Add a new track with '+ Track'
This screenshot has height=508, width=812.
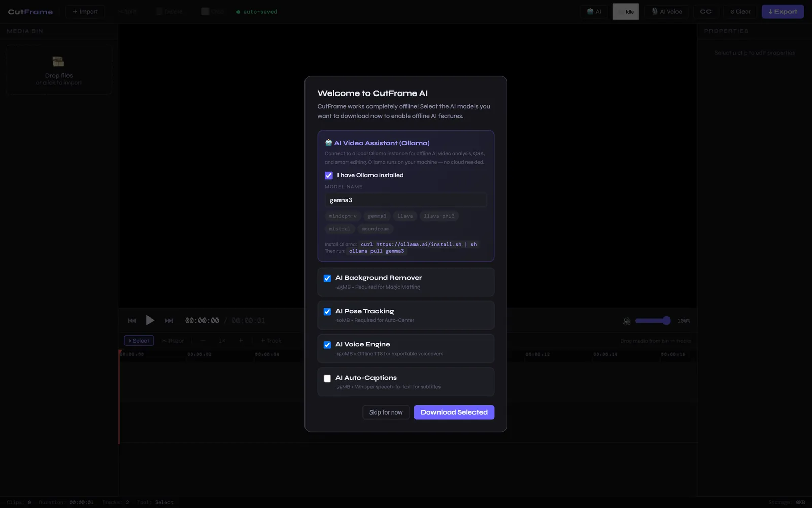pyautogui.click(x=271, y=341)
